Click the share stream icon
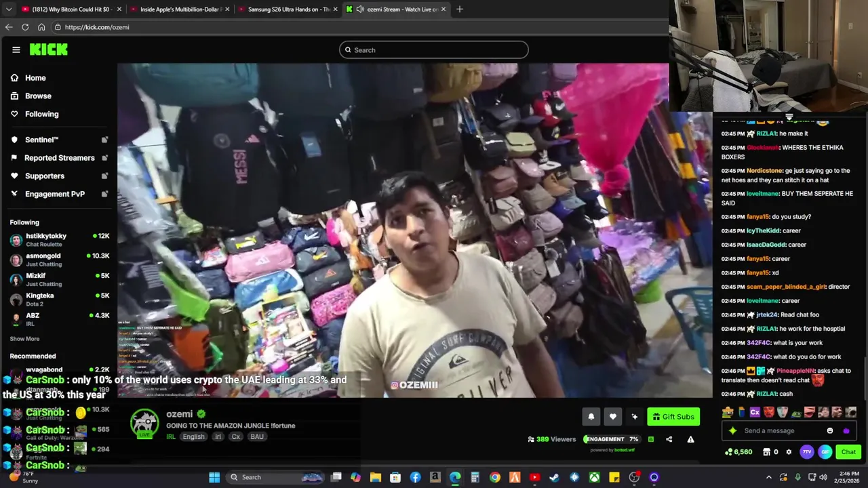This screenshot has width=868, height=488. 669,439
